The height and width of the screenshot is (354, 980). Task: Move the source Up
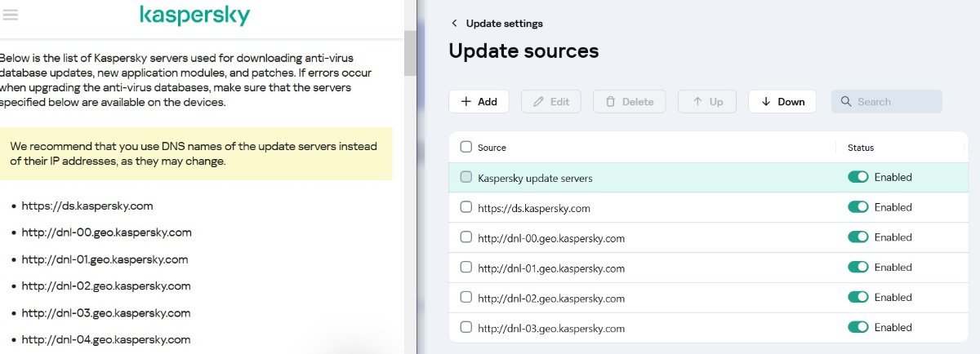click(x=707, y=102)
